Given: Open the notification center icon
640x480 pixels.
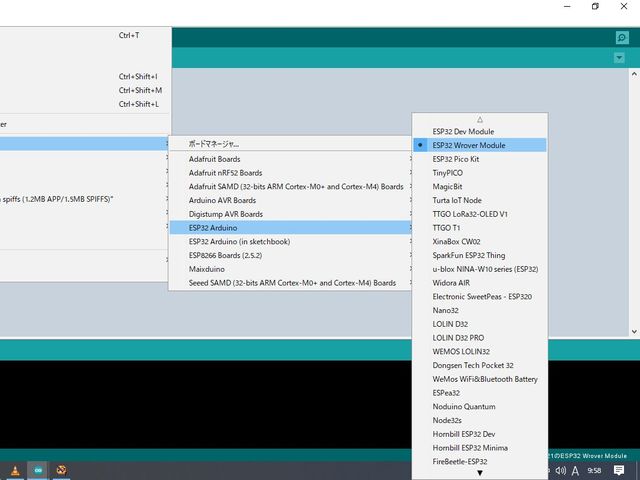Looking at the screenshot, I should click(x=619, y=471).
